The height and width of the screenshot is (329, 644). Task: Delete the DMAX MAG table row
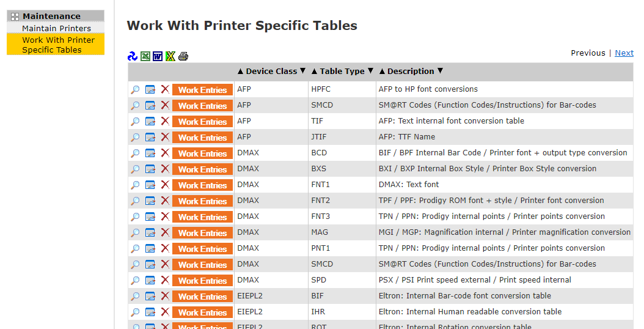(x=165, y=232)
